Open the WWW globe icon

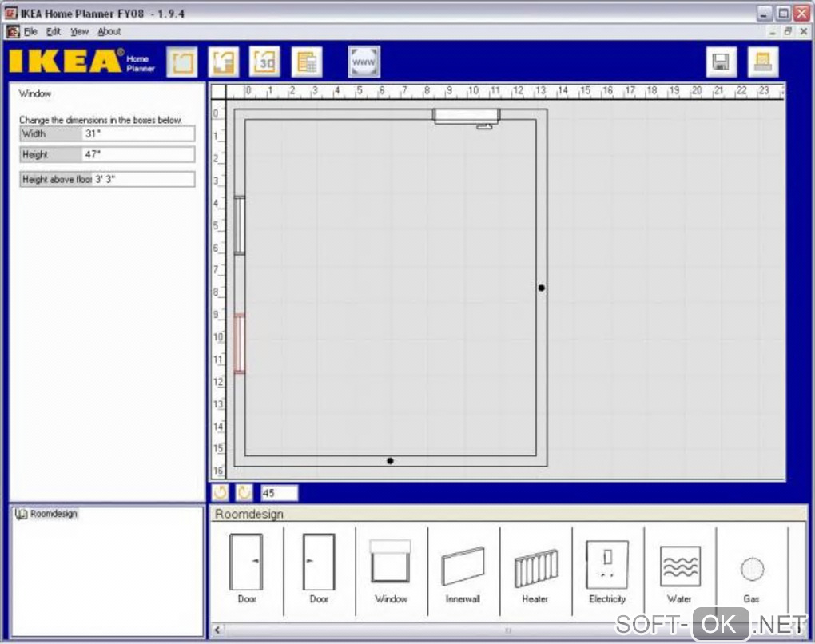pos(364,62)
